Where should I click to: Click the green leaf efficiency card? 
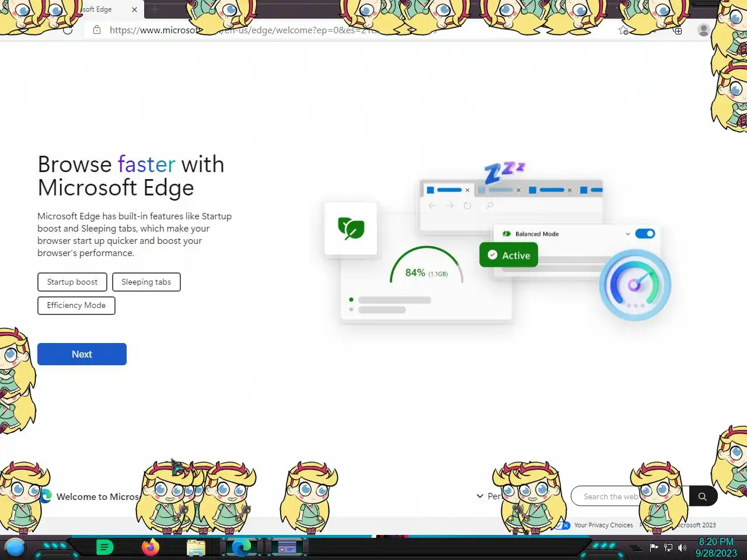pos(351,228)
